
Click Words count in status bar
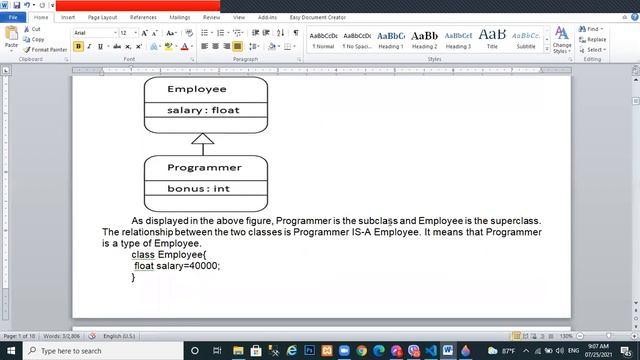point(61,336)
